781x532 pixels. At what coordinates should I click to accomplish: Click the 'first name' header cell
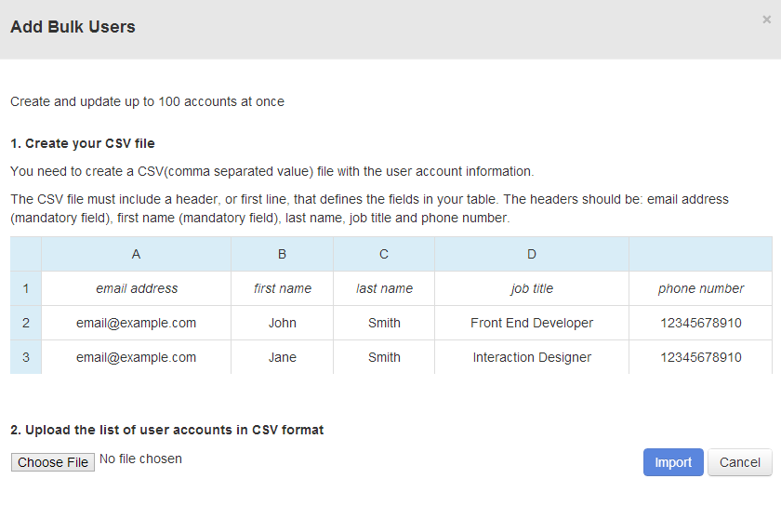click(x=282, y=288)
